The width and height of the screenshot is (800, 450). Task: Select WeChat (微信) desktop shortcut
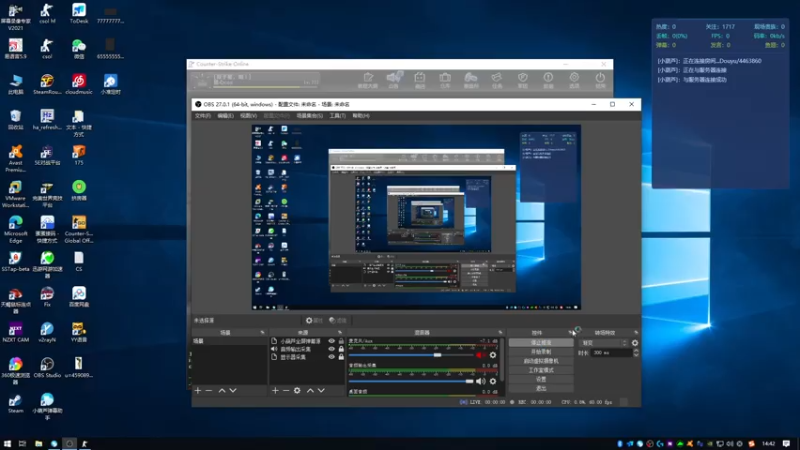79,49
